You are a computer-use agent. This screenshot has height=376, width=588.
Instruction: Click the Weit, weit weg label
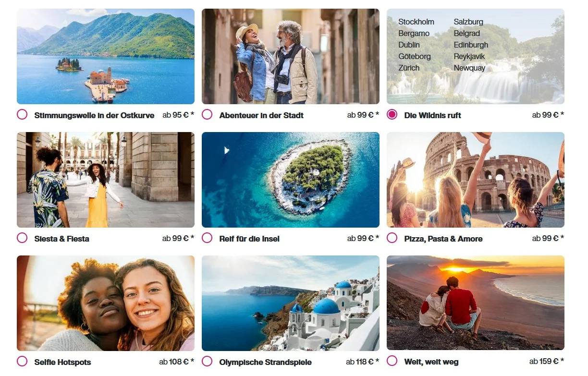(x=431, y=362)
